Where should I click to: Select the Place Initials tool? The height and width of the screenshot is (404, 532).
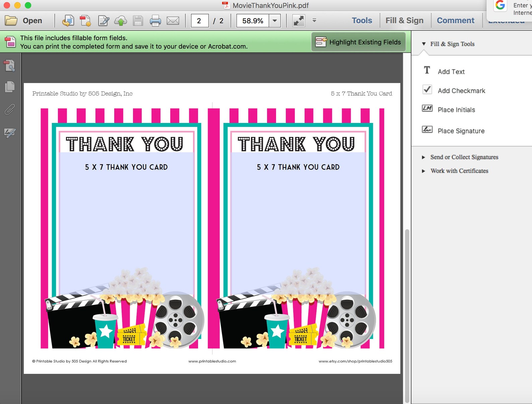click(456, 110)
